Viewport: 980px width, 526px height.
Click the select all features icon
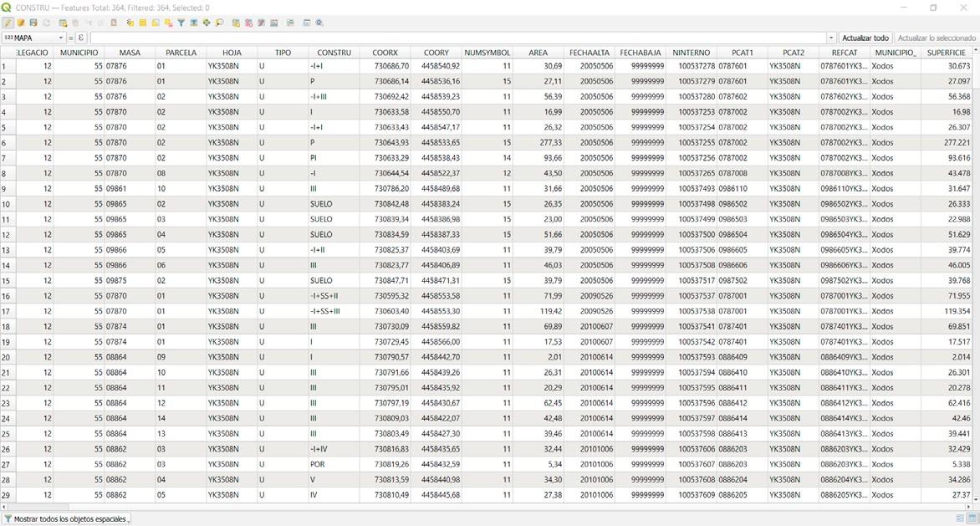tap(142, 23)
